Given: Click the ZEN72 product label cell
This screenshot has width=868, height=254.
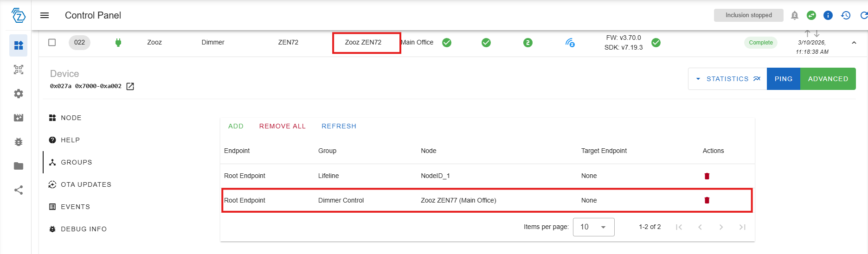Looking at the screenshot, I should point(288,42).
